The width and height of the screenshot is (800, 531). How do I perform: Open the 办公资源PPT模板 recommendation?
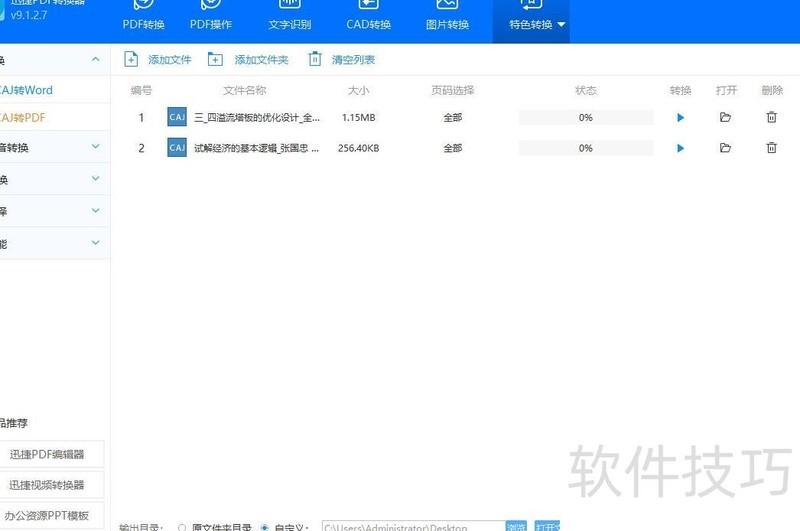[47, 516]
